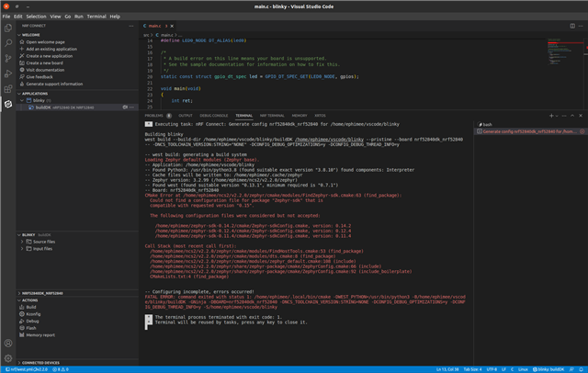Viewport: 588px width, 373px height.
Task: Expand the Input files node
Action: coord(22,249)
